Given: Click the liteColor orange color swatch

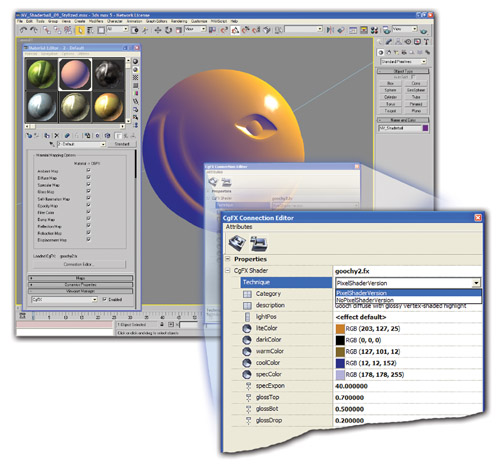Looking at the screenshot, I should (340, 329).
